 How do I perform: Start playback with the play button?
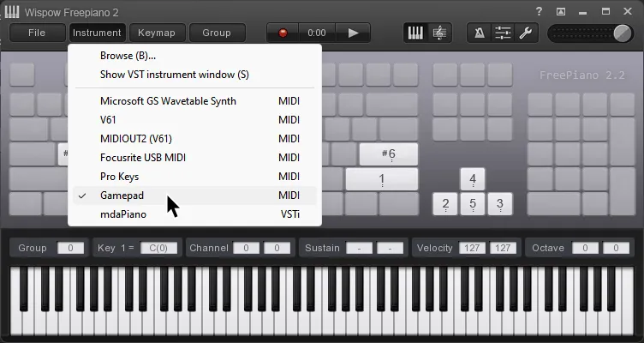tap(353, 33)
